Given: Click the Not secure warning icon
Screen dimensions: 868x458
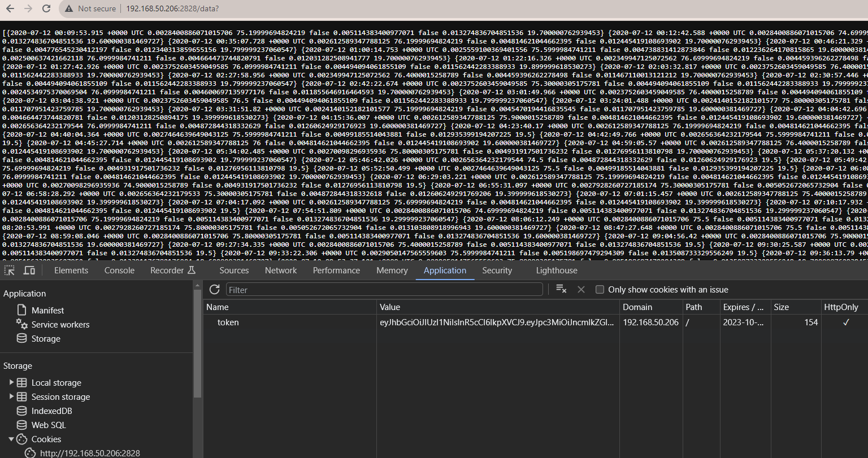Looking at the screenshot, I should (x=69, y=8).
